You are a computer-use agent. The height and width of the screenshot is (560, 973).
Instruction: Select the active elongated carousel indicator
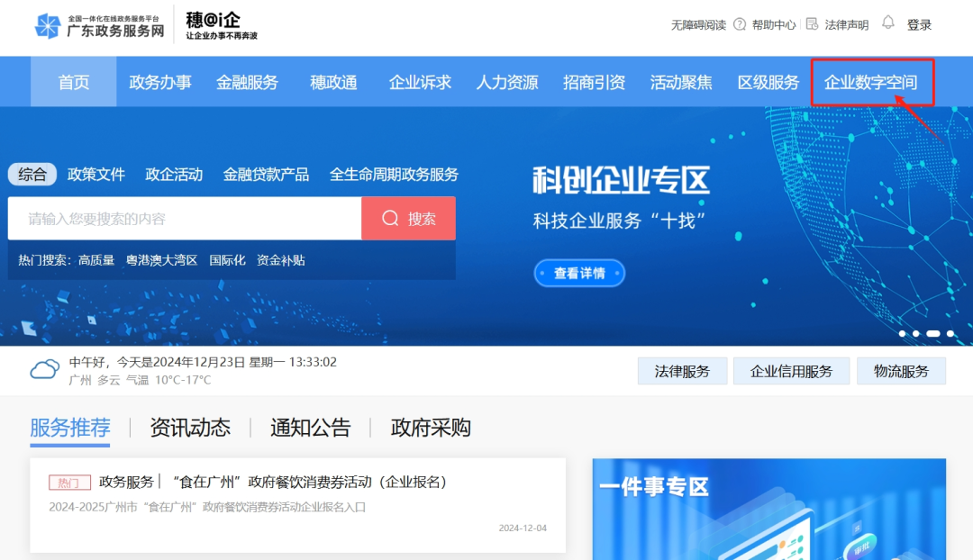click(x=933, y=334)
